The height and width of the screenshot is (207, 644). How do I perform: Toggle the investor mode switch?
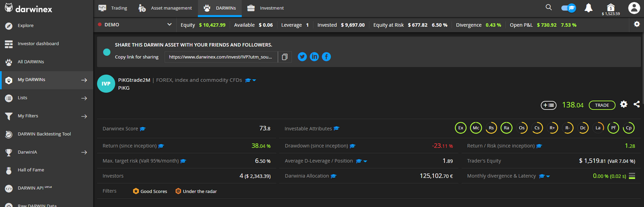pyautogui.click(x=569, y=8)
